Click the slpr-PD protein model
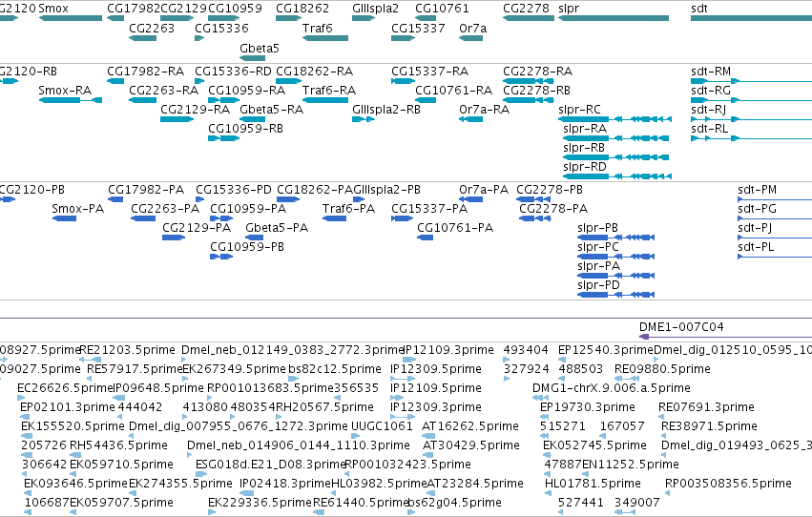This screenshot has height=517, width=812. [x=615, y=296]
